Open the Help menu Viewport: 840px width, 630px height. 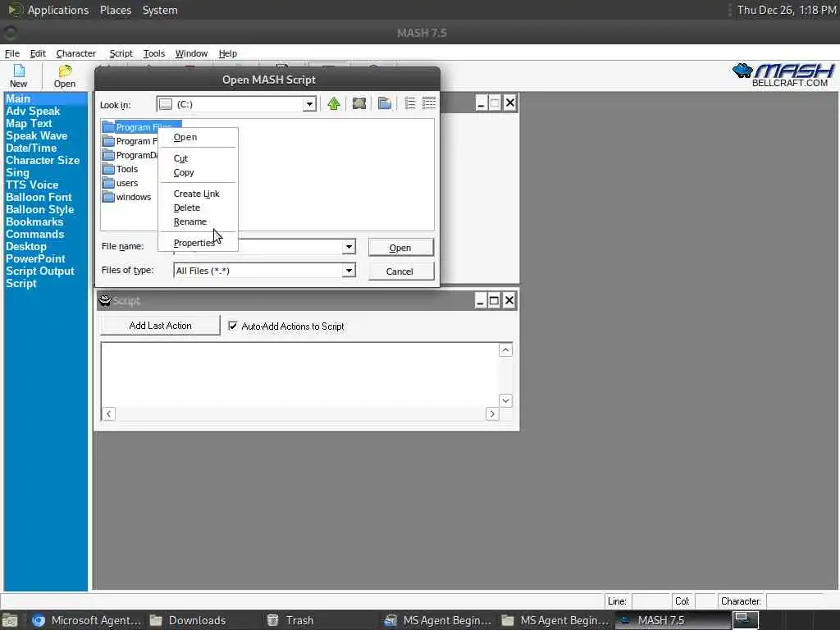(228, 53)
